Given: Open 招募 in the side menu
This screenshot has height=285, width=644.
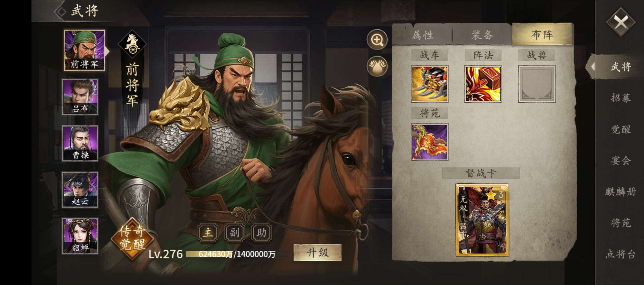Looking at the screenshot, I should click(621, 98).
